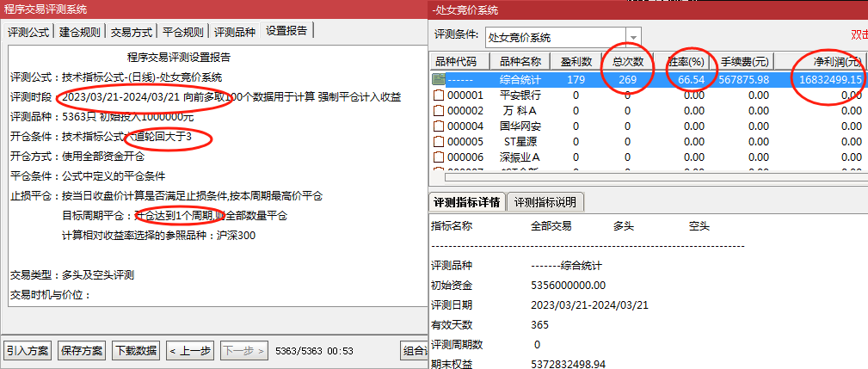Click the 保存方案 button
Image resolution: width=868 pixels, height=369 pixels.
(82, 350)
